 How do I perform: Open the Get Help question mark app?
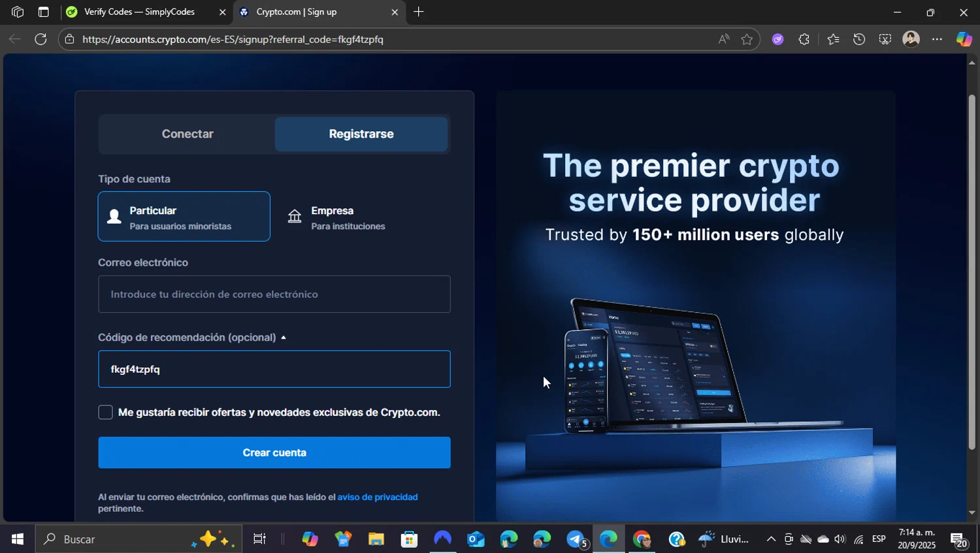(676, 539)
